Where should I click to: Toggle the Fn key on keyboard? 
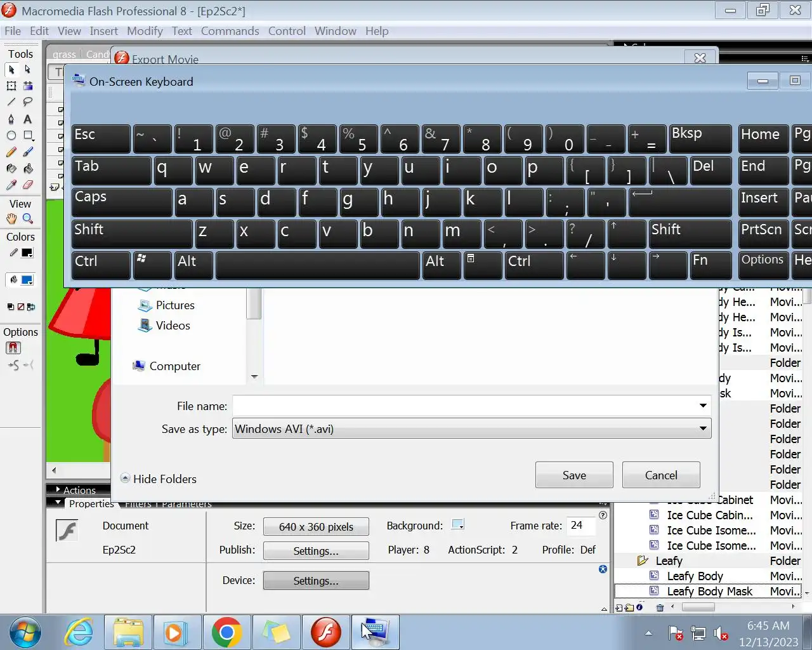tap(710, 265)
